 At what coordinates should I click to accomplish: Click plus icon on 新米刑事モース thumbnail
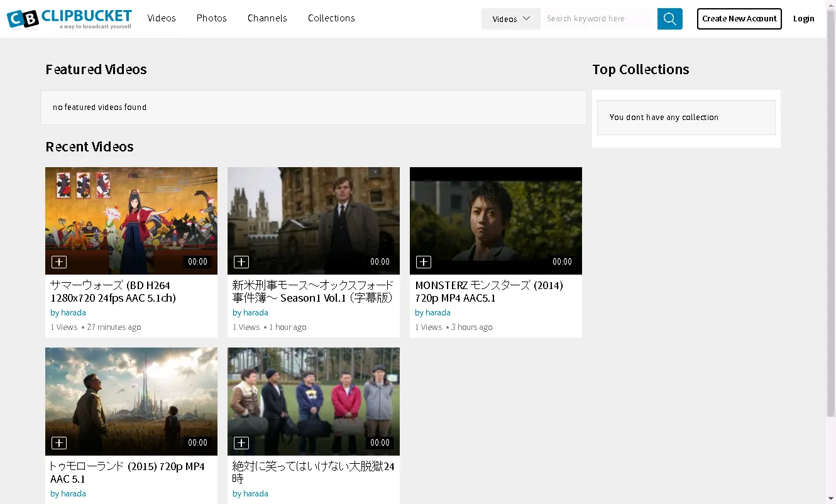pyautogui.click(x=241, y=262)
